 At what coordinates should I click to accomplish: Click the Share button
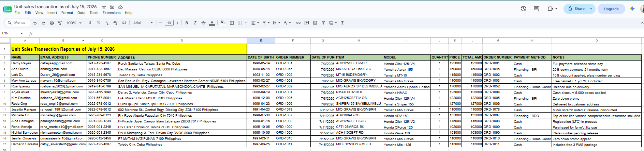point(576,9)
